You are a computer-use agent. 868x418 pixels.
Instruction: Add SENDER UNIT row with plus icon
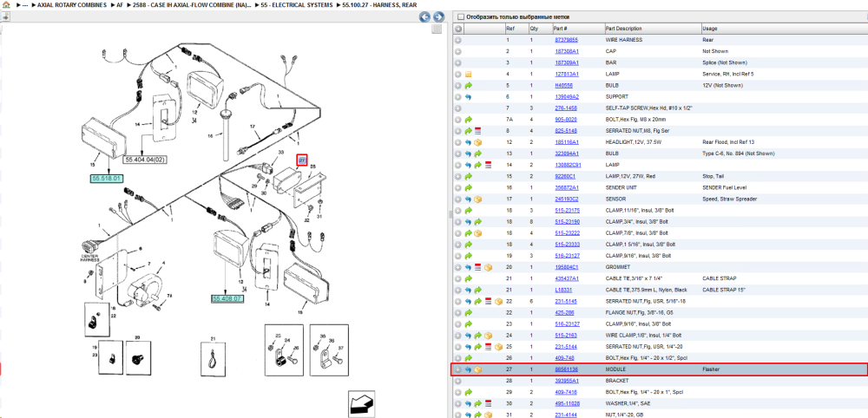458,187
